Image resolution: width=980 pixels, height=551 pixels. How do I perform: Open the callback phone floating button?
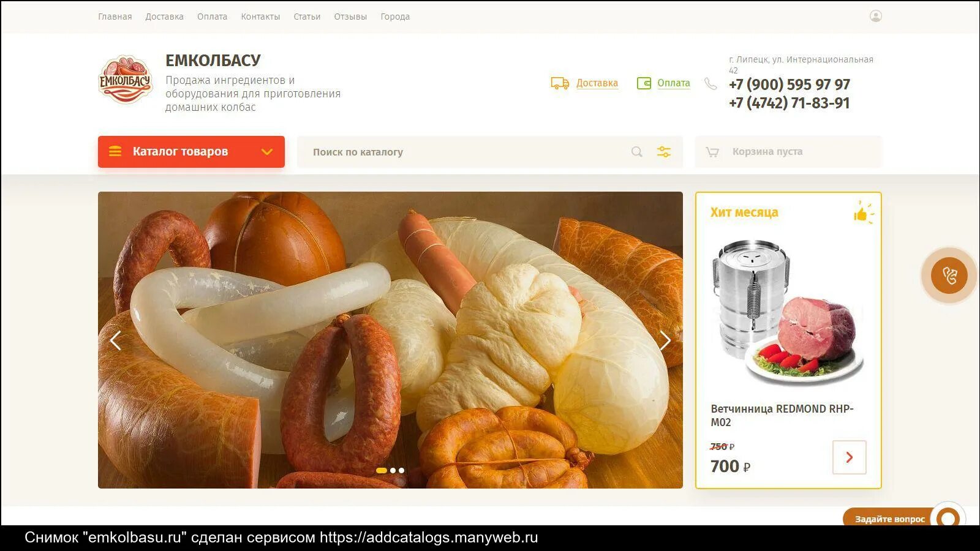point(949,275)
